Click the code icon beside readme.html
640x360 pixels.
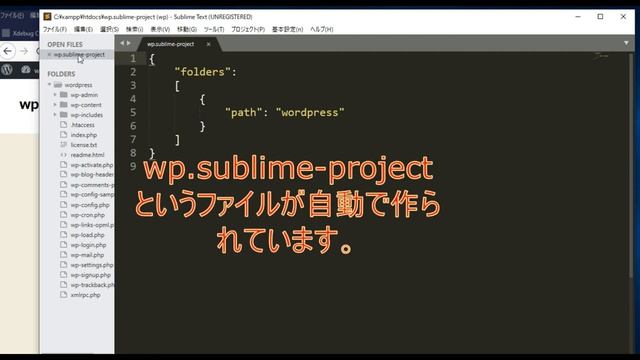[x=63, y=155]
